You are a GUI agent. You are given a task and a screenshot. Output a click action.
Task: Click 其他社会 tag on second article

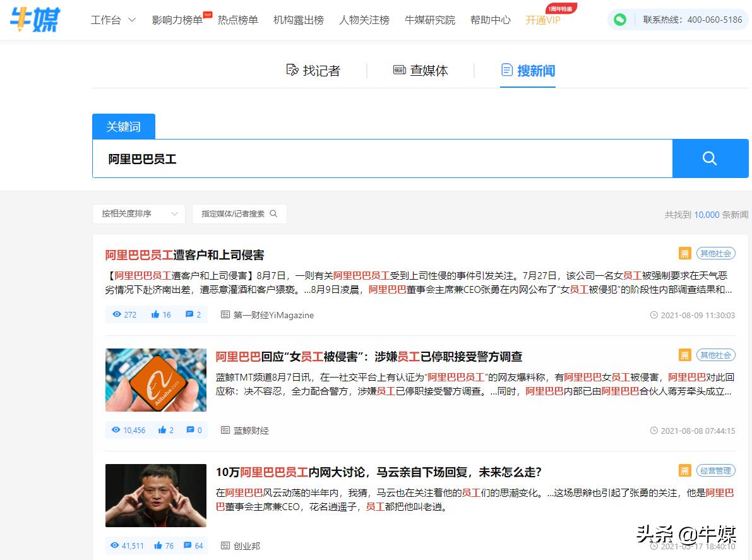715,355
